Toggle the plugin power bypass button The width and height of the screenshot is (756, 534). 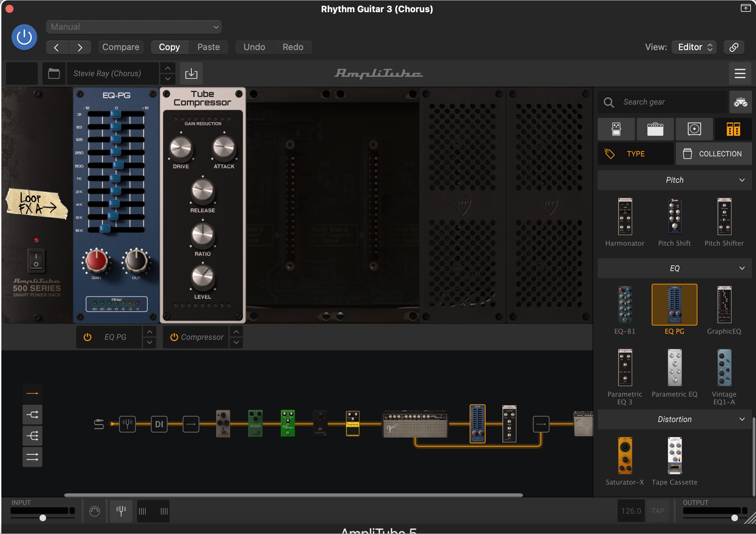coord(24,37)
